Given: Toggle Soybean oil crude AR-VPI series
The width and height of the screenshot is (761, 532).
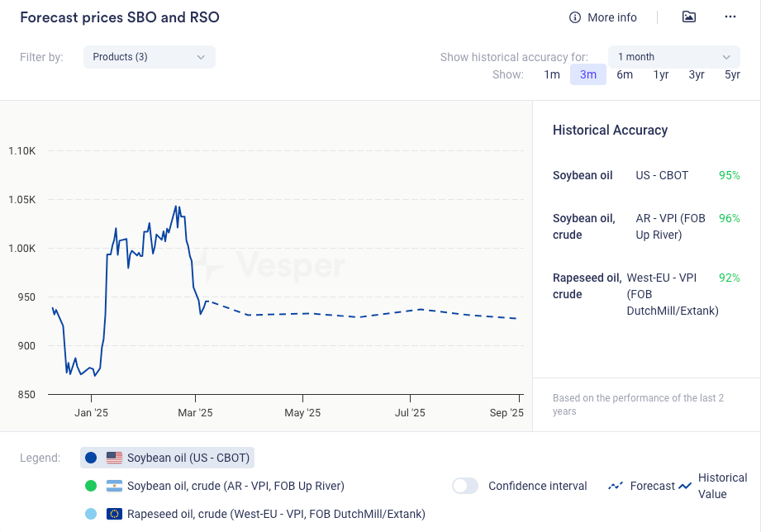Looking at the screenshot, I should pyautogui.click(x=235, y=486).
